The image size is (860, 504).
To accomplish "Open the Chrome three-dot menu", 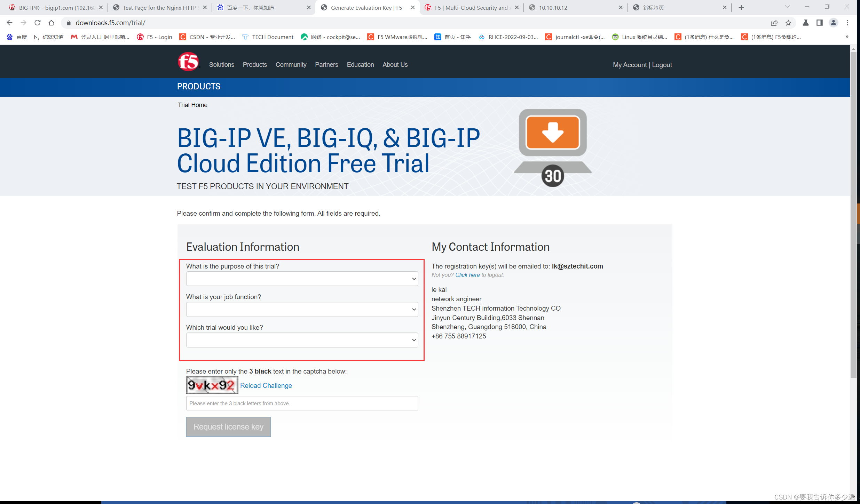I will click(847, 23).
